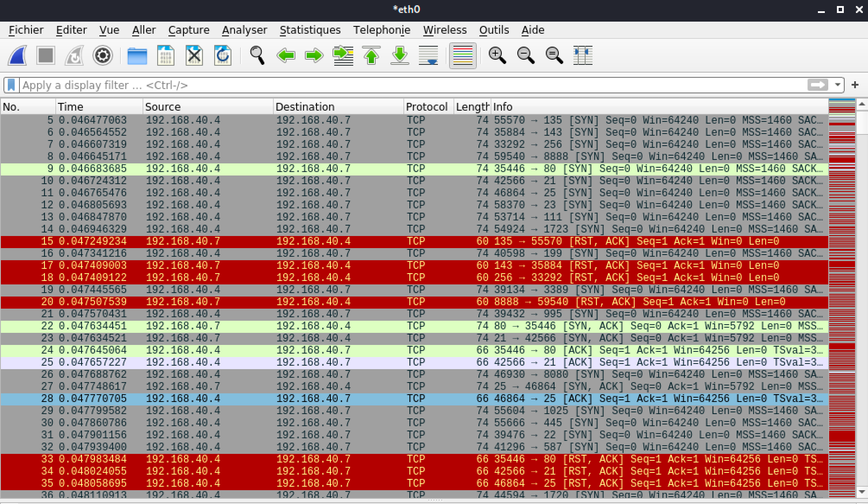868x504 pixels.
Task: Select packet 15 RST, ACK from port 135
Action: (414, 241)
